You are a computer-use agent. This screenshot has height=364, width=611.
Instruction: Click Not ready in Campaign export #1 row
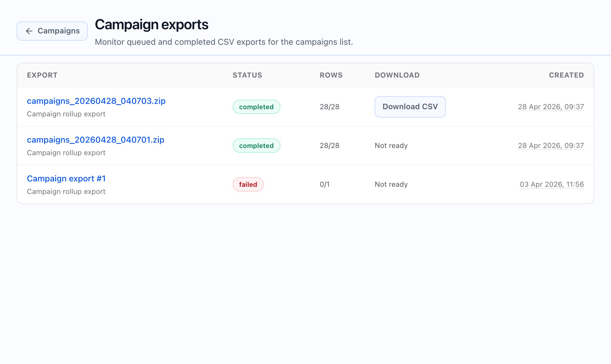point(391,184)
